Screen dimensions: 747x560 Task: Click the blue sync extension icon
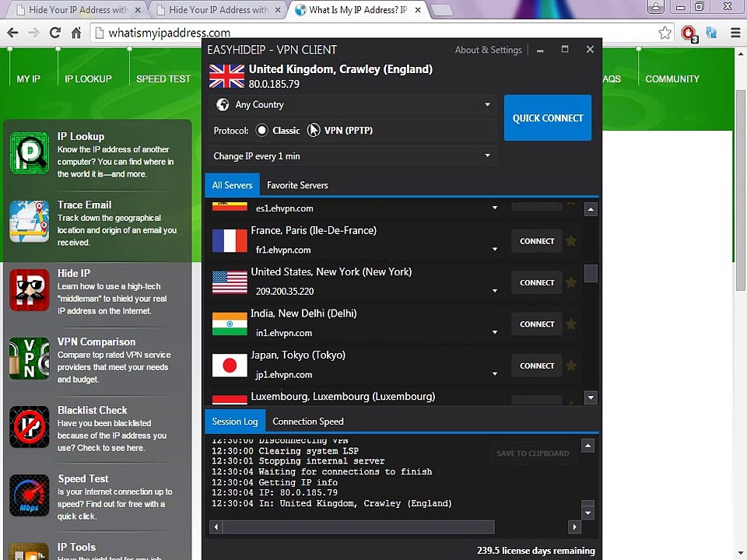(x=711, y=33)
